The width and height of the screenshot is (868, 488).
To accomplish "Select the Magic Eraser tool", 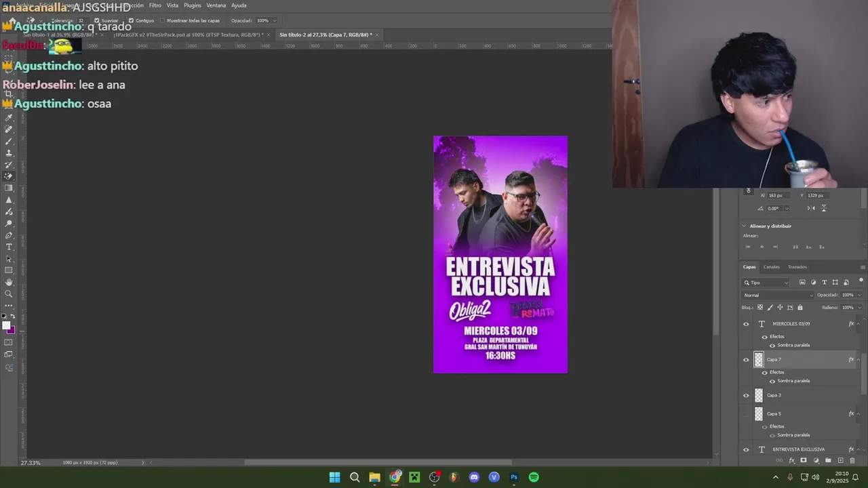I will [9, 176].
